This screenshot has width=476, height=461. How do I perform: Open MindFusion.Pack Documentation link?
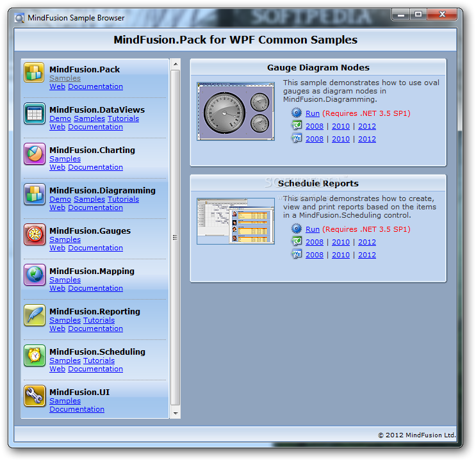pos(95,86)
